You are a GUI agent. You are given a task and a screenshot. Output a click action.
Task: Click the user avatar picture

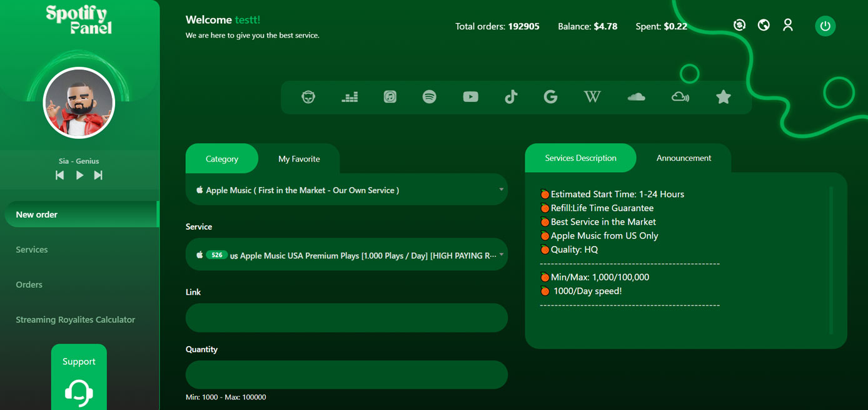click(79, 103)
